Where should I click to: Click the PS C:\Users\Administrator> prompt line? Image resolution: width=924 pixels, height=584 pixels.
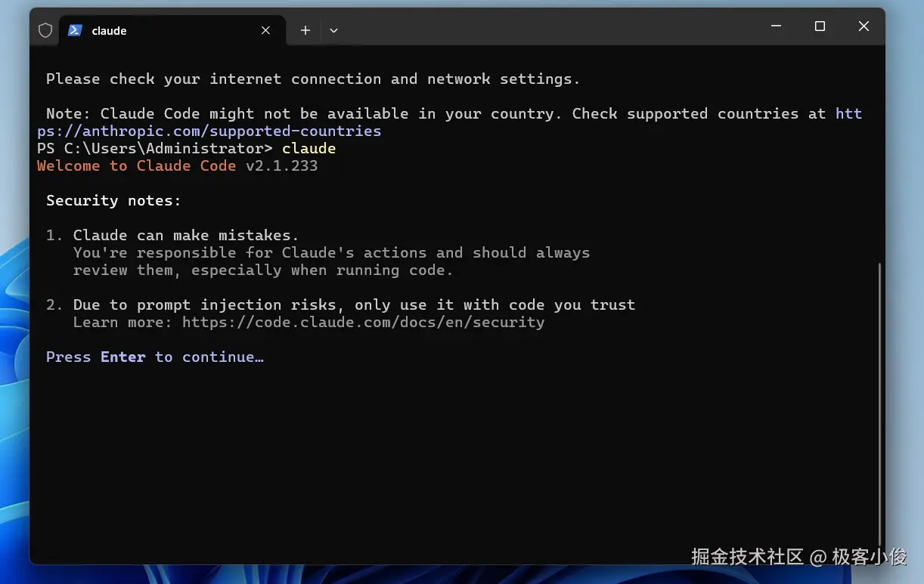186,148
